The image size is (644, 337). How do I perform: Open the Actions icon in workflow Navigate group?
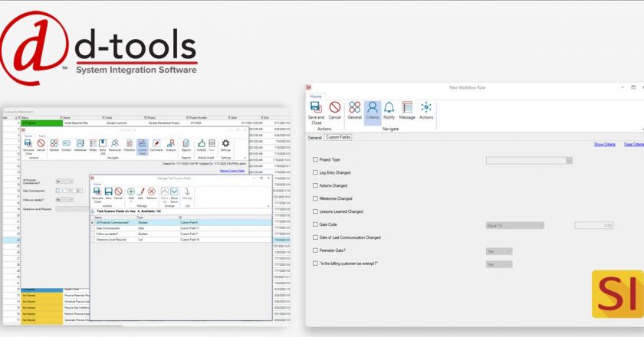[426, 110]
